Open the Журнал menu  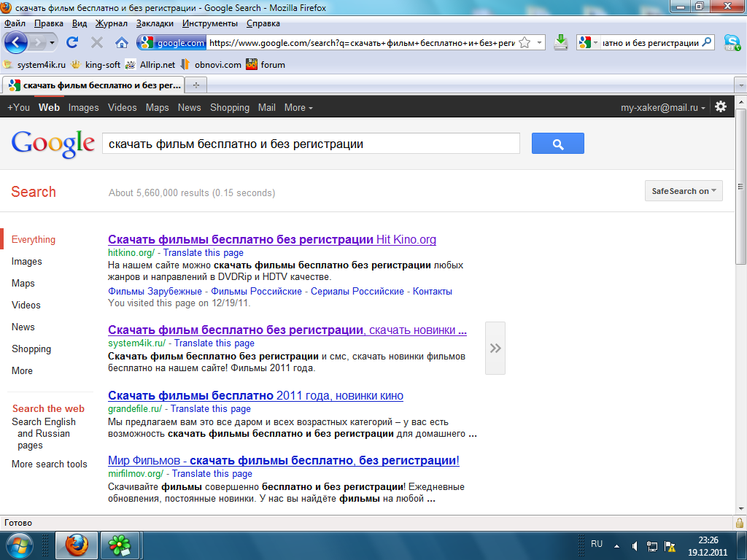pyautogui.click(x=112, y=23)
